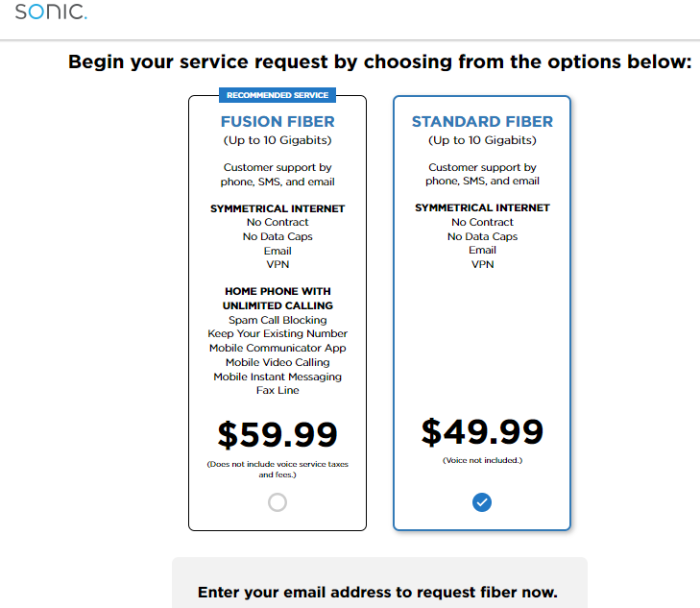Choose the $59.99 Fusion Fiber price

278,434
